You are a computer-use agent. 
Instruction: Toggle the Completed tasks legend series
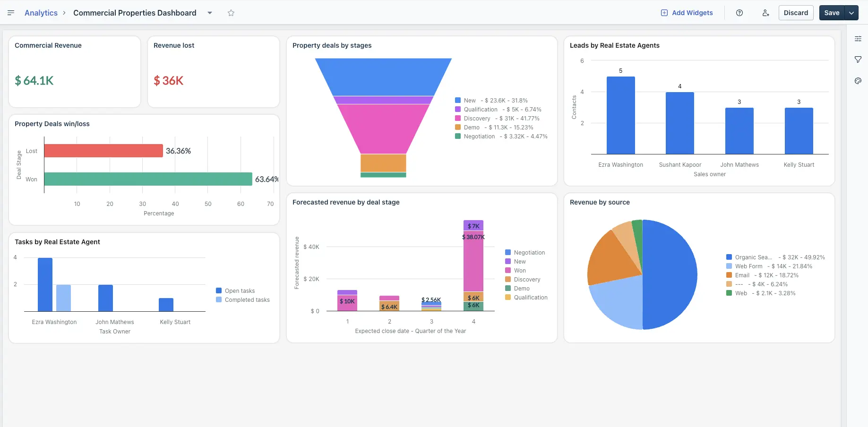(x=247, y=300)
